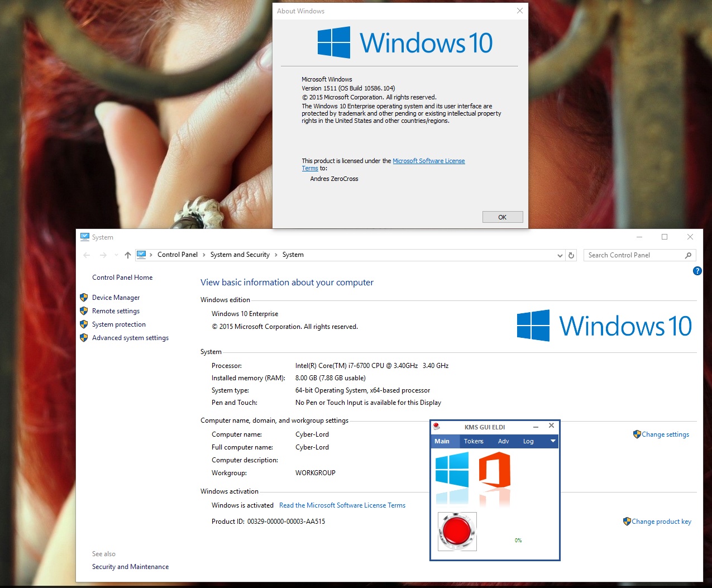712x588 pixels.
Task: Click the Windows 10 logo in System window
Action: (604, 326)
